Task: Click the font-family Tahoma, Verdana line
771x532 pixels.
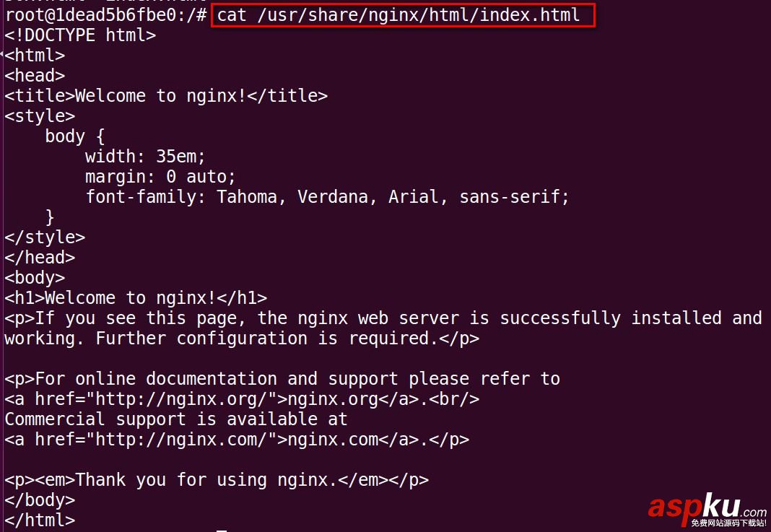Action: coord(327,196)
